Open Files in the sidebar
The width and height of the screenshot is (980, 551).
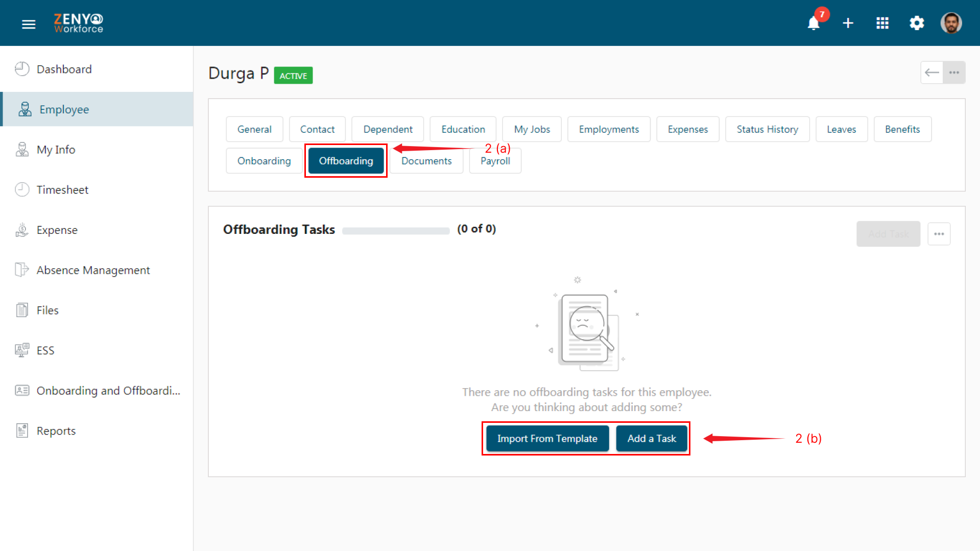point(97,310)
